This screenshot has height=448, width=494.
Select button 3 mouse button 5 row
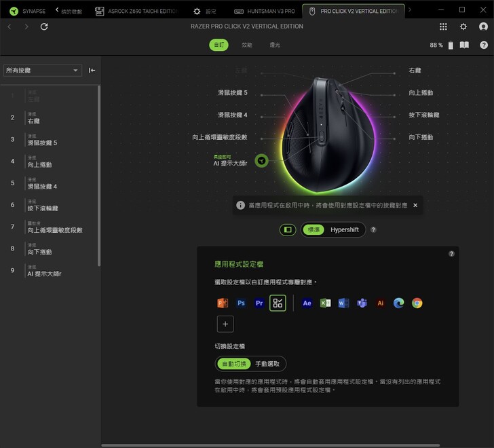click(x=50, y=139)
